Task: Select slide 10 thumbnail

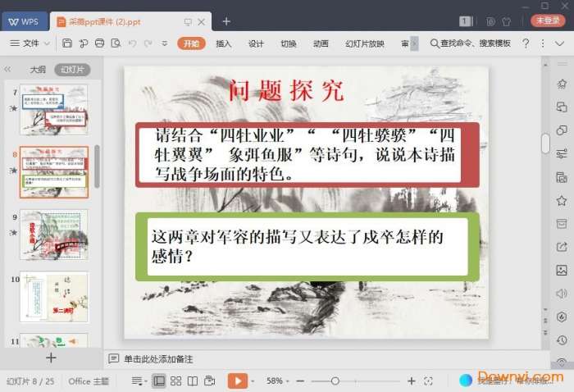Action: tap(54, 297)
